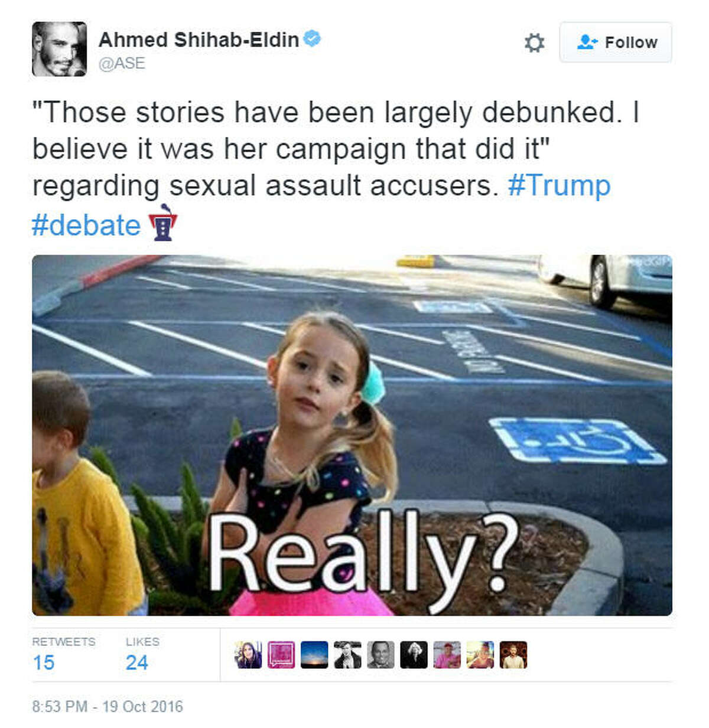The image size is (709, 728).
Task: Open the 8:53 PM - 19 Oct 2016 timestamp
Action: (x=108, y=706)
